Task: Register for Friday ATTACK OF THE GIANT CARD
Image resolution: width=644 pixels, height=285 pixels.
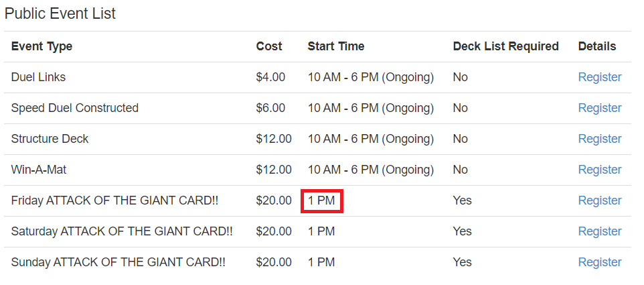Action: tap(599, 201)
